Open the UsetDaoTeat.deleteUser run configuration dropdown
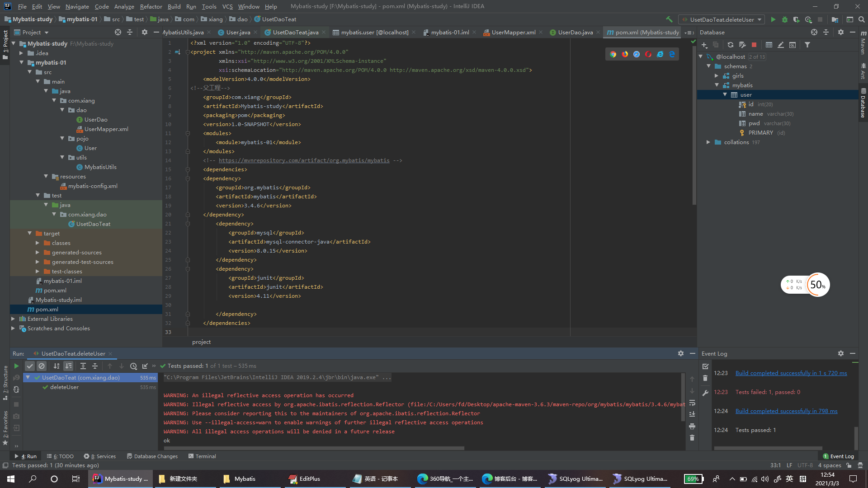Screen dimensions: 868x488 (722, 19)
